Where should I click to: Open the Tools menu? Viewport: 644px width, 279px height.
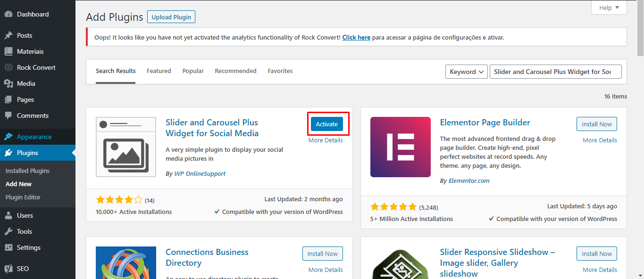click(38, 231)
